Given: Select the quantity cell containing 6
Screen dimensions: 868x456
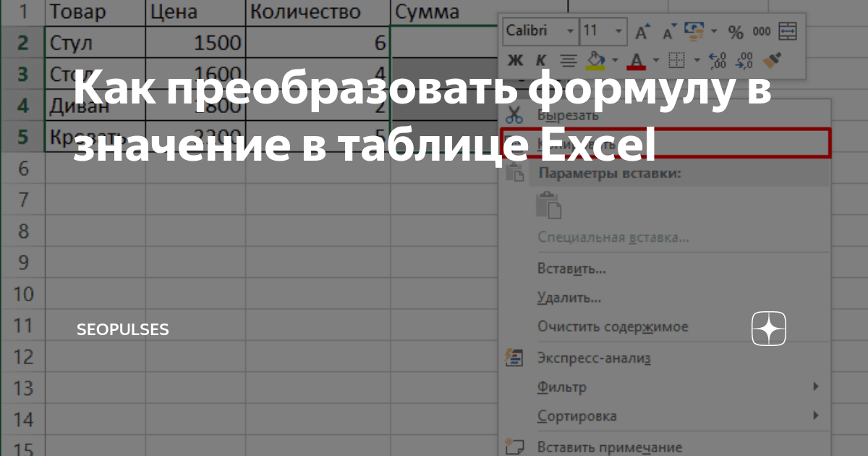Looking at the screenshot, I should 318,42.
